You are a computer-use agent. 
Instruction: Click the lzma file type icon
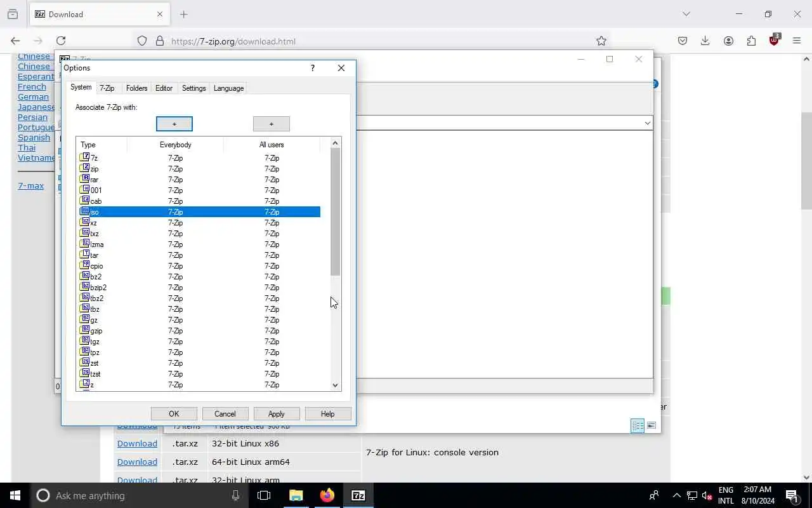pos(85,244)
